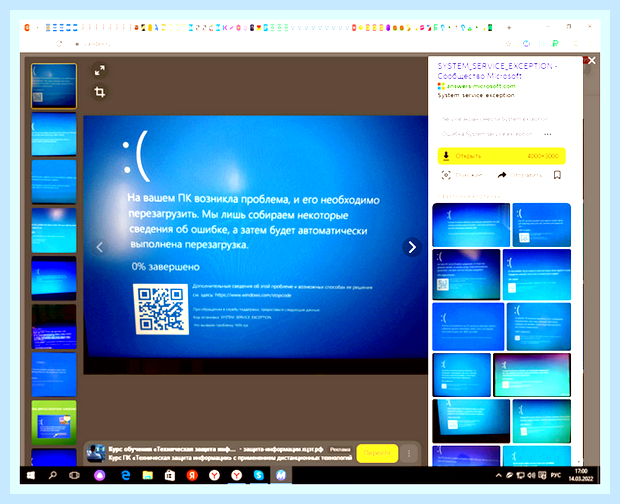Open Microsoft Edge from the taskbar
Image resolution: width=620 pixels, height=504 pixels.
tap(125, 475)
